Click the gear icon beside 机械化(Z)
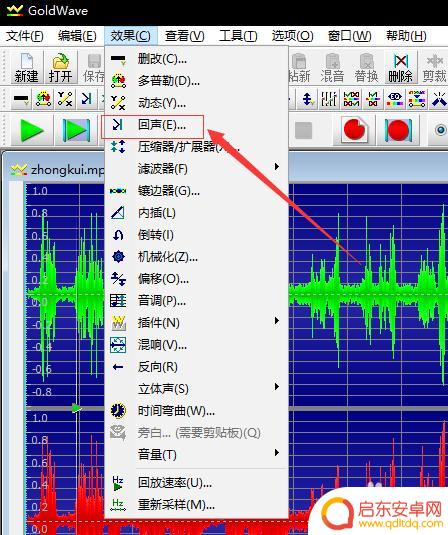The height and width of the screenshot is (535, 448). click(118, 257)
